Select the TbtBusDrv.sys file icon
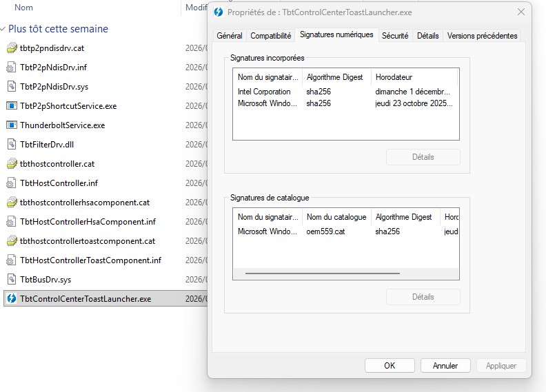Image resolution: width=546 pixels, height=392 pixels. click(x=11, y=280)
